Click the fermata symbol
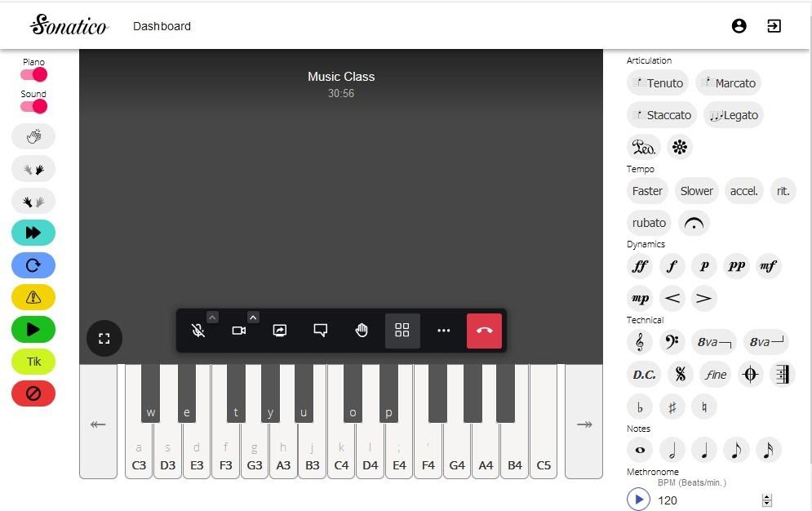812x511 pixels. (694, 223)
